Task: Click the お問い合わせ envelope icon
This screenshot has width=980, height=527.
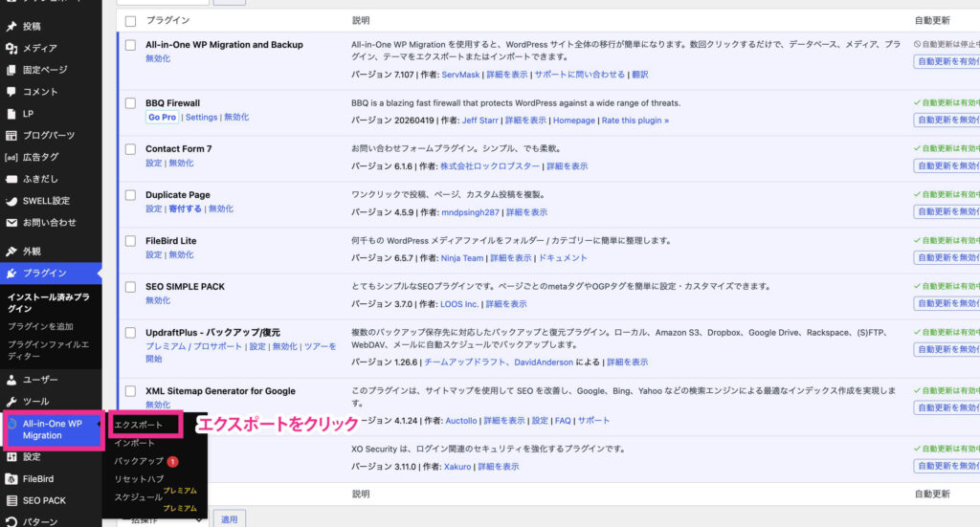Action: pos(11,223)
